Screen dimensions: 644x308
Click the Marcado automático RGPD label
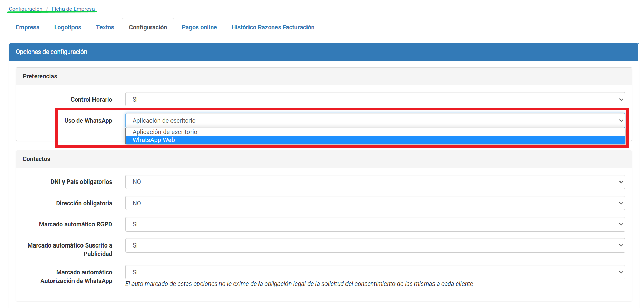(76, 224)
